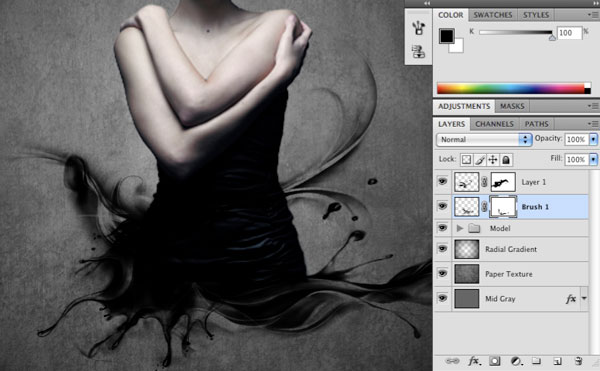Open the Fill dropdown arrow
Screen dimensions: 600x371
click(593, 159)
